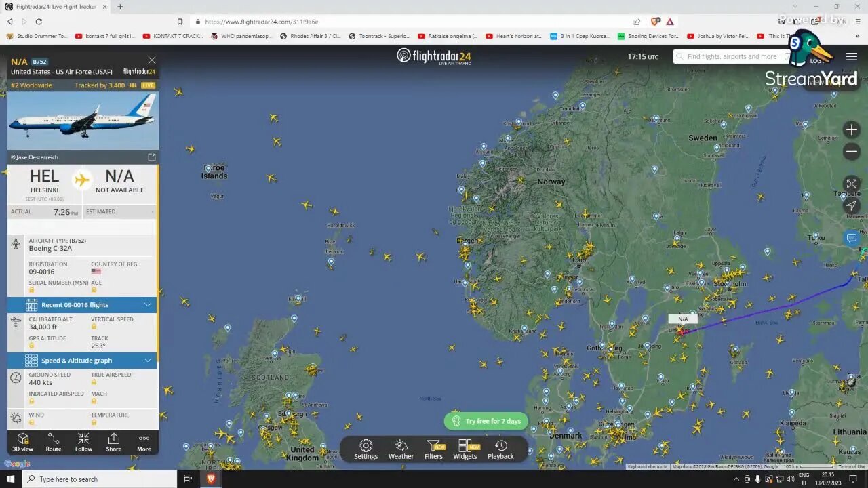Expand Speed & Altitude graph section
Viewport: 868px width, 488px height.
pos(82,361)
